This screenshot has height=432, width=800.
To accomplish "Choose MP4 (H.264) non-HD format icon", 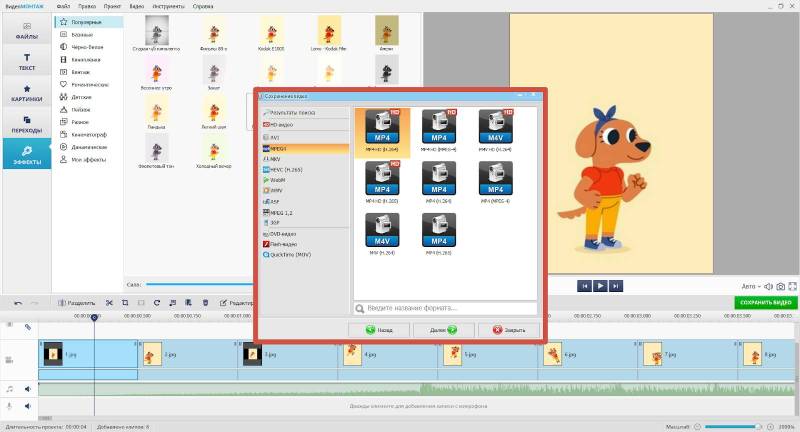I will [439, 183].
